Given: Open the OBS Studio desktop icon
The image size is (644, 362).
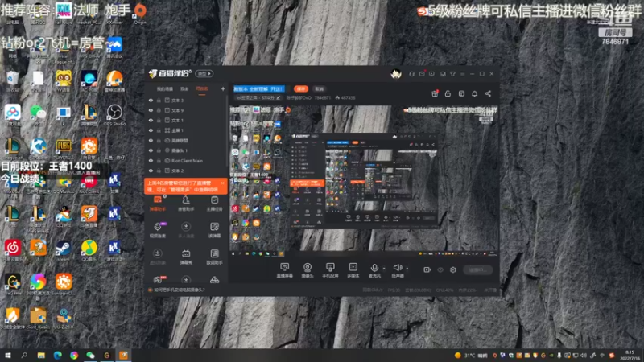Looking at the screenshot, I should tap(114, 115).
